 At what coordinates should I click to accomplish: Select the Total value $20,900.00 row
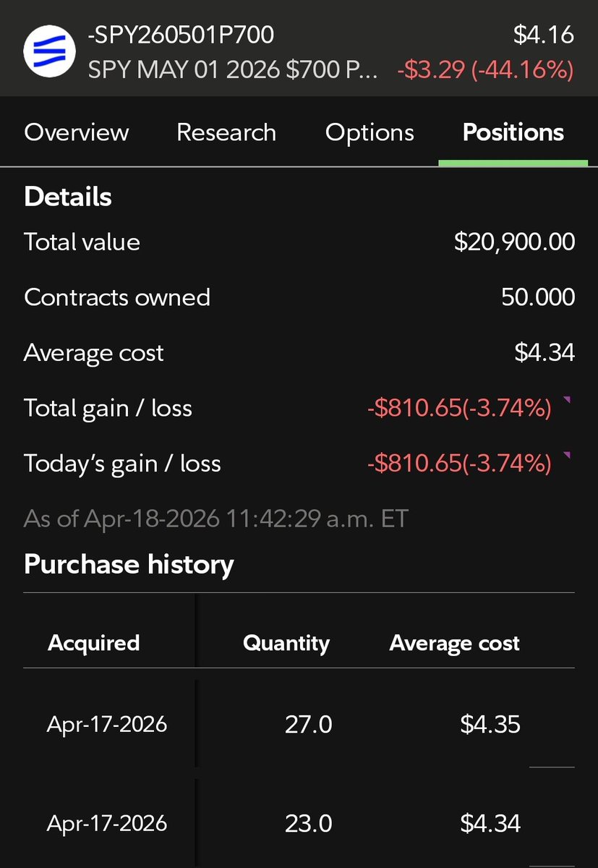299,242
